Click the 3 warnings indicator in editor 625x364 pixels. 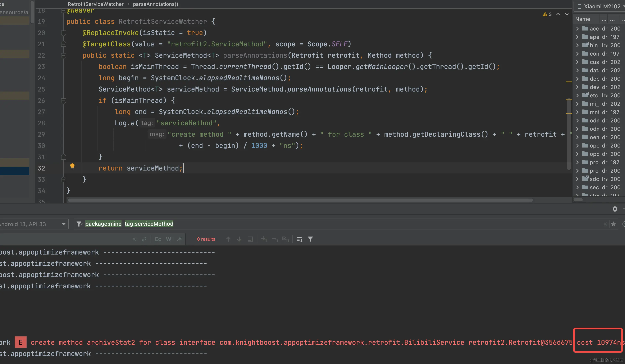547,14
